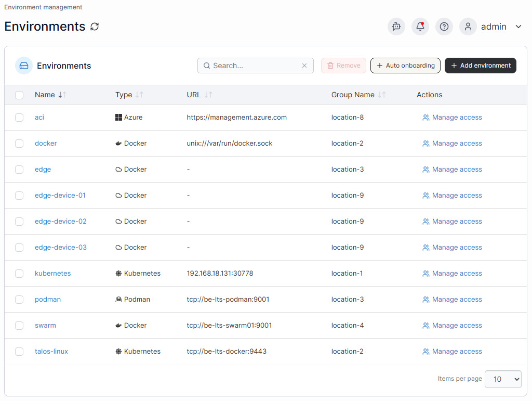Clear the search field with the X icon
Screen dimensions: 532x401
(x=304, y=66)
